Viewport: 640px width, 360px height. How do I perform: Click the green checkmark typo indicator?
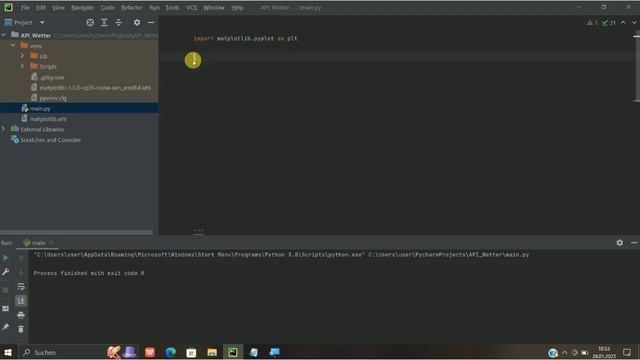pyautogui.click(x=609, y=23)
